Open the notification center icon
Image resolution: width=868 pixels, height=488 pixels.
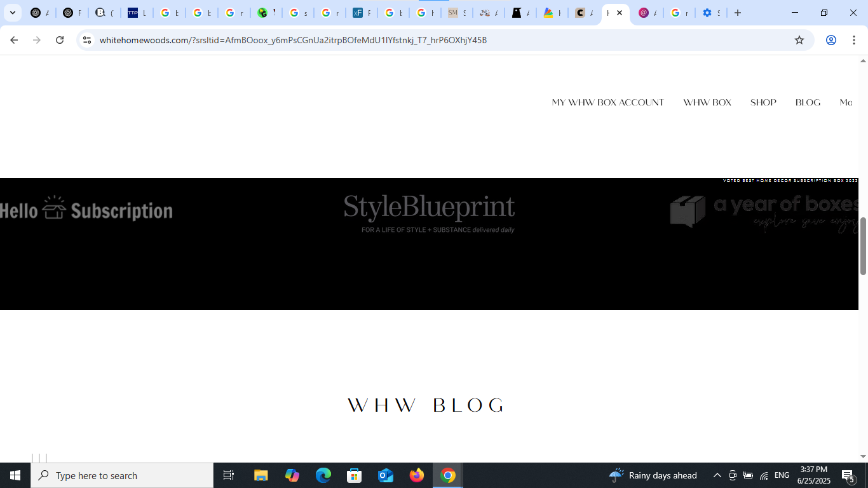[x=849, y=475]
